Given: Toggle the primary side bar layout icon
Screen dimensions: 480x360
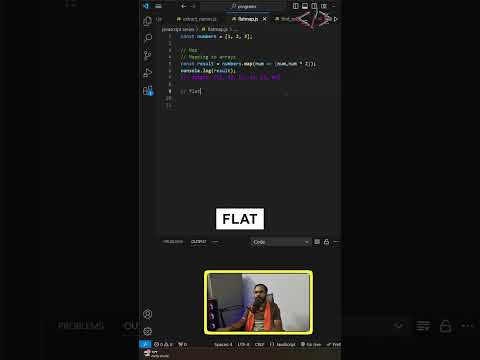Looking at the screenshot, I should click(x=295, y=6).
